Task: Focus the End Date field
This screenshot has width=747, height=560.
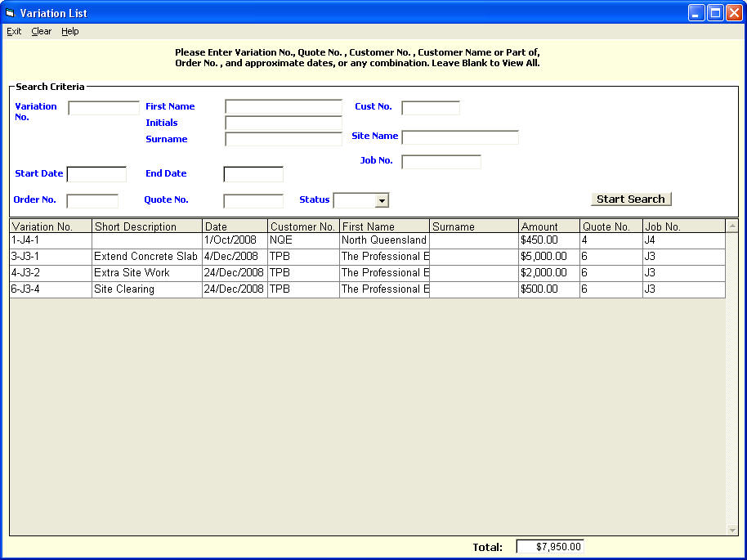Action: pos(253,174)
